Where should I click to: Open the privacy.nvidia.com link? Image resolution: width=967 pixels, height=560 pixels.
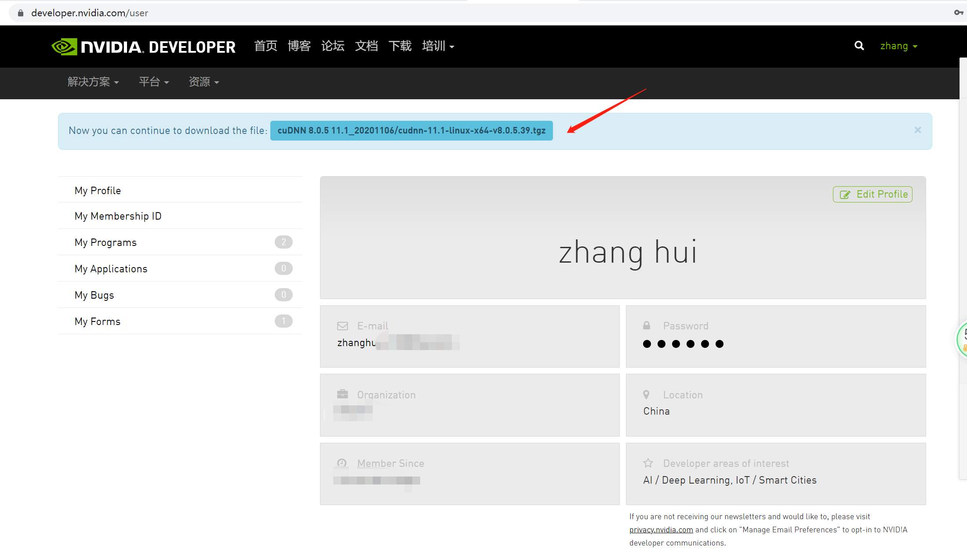pyautogui.click(x=661, y=530)
